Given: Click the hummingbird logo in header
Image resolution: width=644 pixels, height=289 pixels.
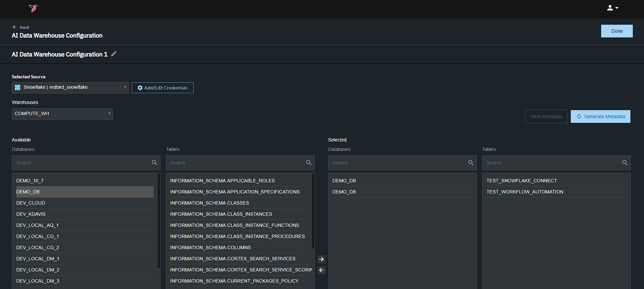Looking at the screenshot, I should pos(33,8).
